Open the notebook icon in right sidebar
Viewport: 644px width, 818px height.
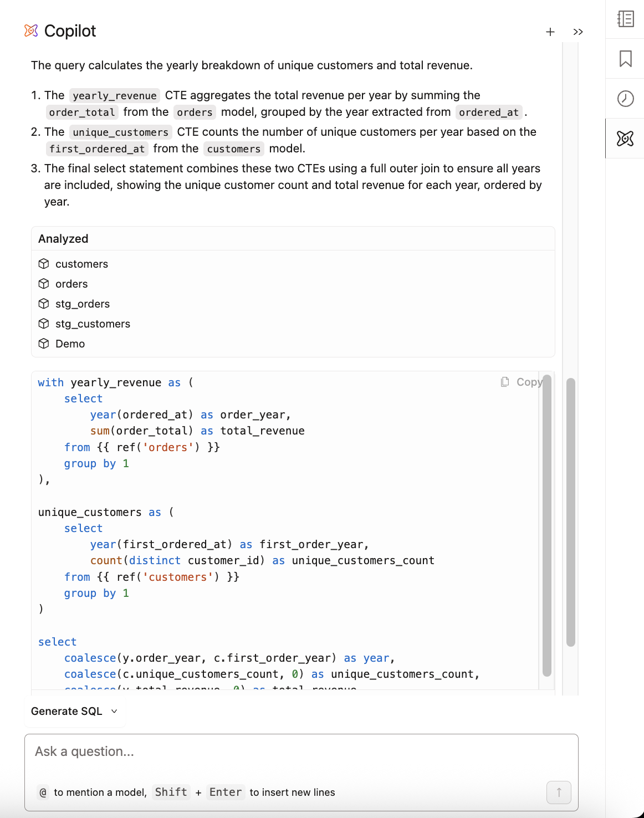(625, 19)
